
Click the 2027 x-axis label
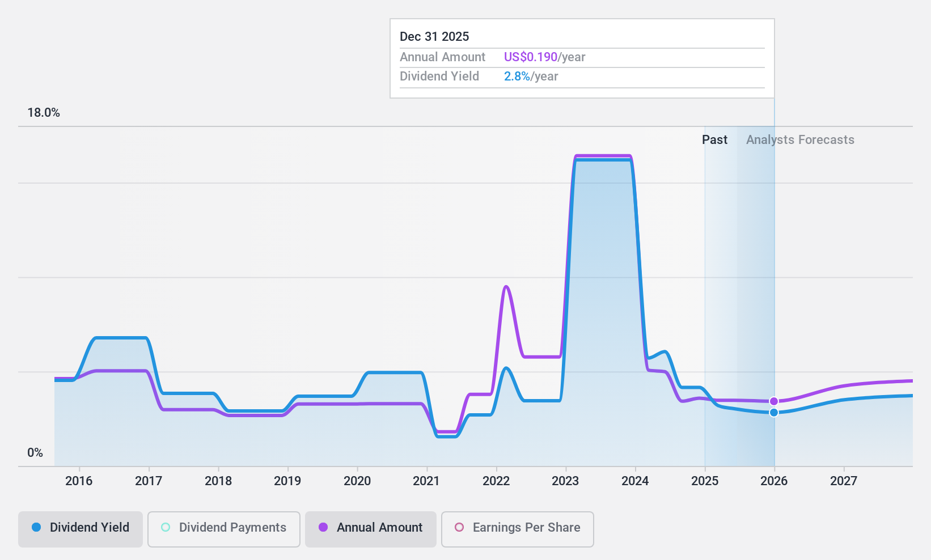844,481
